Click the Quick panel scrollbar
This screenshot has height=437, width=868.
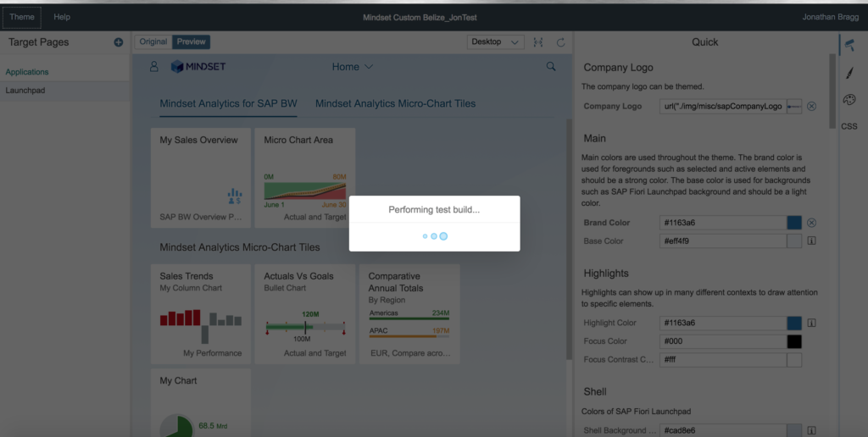pyautogui.click(x=832, y=91)
